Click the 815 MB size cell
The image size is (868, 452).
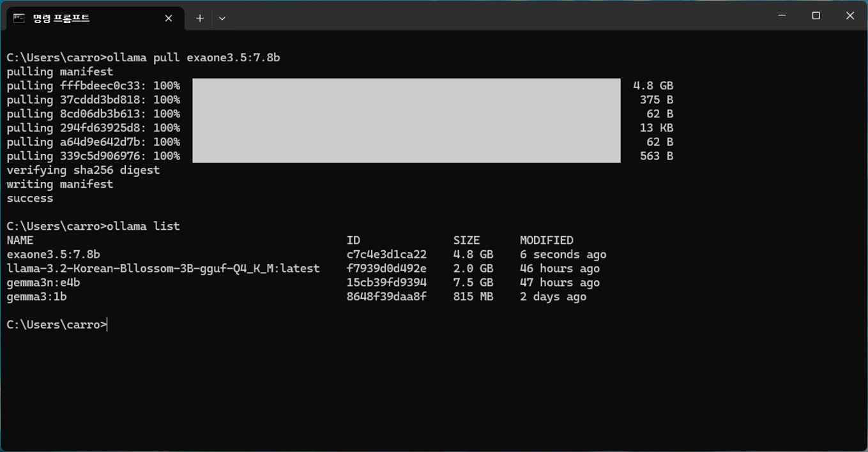[473, 296]
